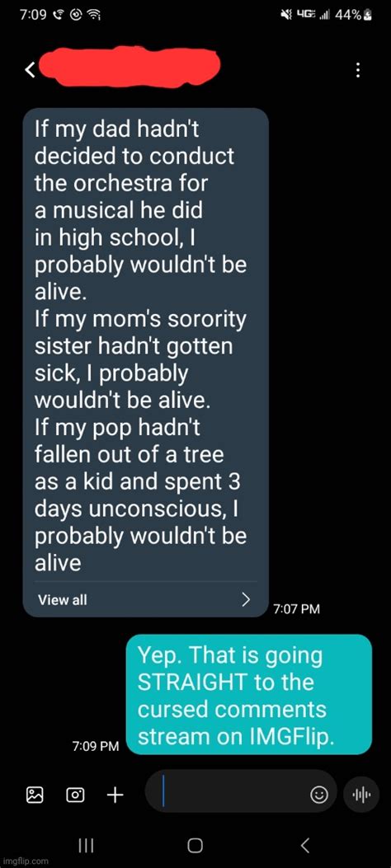This screenshot has height=868, width=391.
Task: Tap the 7:07 PM message timestamp
Action: pyautogui.click(x=297, y=609)
